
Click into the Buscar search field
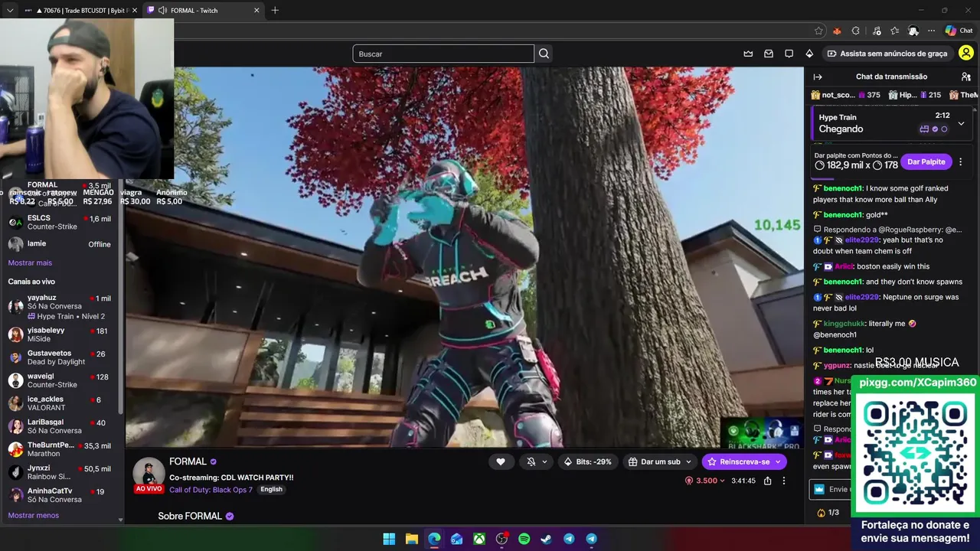(443, 54)
